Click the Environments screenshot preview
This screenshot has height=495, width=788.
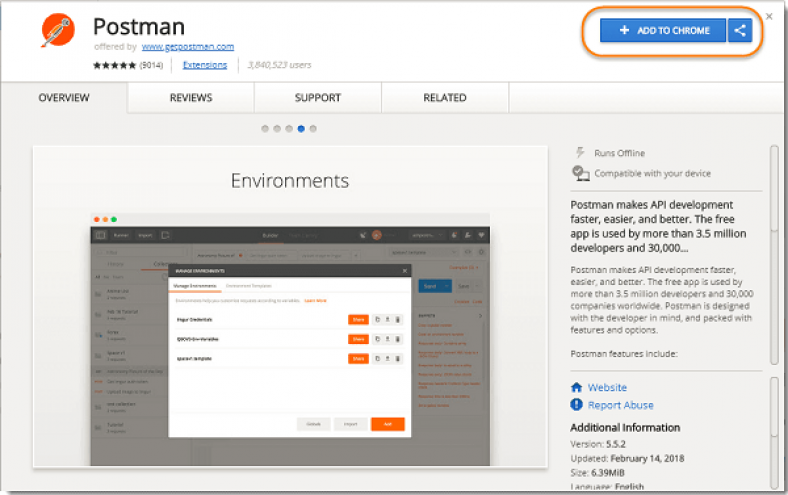pos(290,307)
